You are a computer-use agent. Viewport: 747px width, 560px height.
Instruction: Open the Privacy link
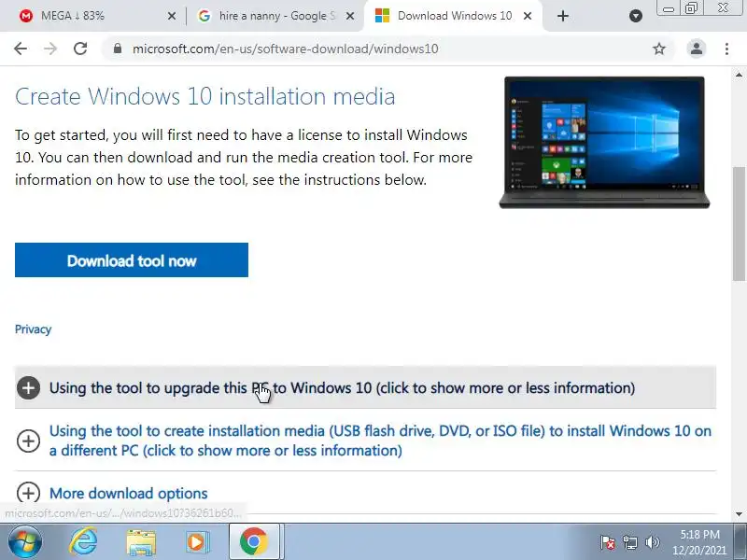coord(33,329)
